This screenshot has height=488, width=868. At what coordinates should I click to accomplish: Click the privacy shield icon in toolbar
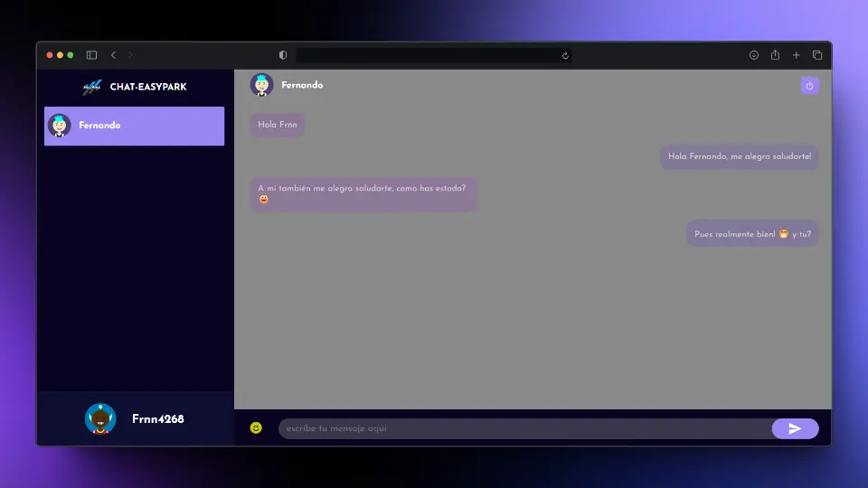pyautogui.click(x=283, y=55)
